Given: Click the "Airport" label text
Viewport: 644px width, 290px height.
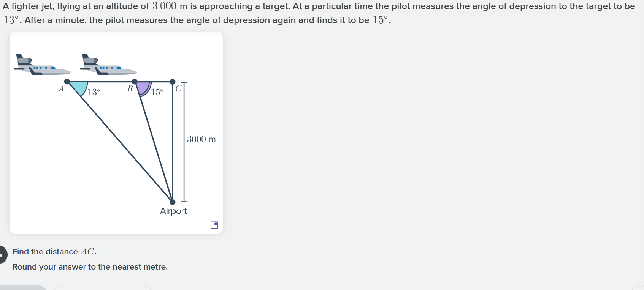Looking at the screenshot, I should pyautogui.click(x=173, y=211).
